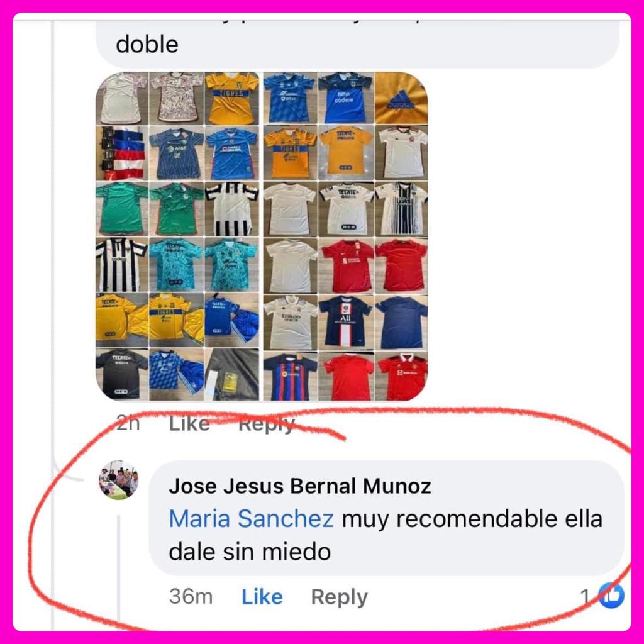Open the PSG navy jersey photo

click(x=345, y=321)
